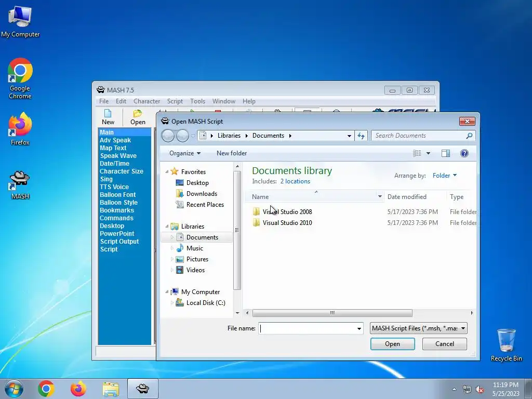Open the view options dropdown arrow
This screenshot has height=399, width=532.
[x=428, y=153]
